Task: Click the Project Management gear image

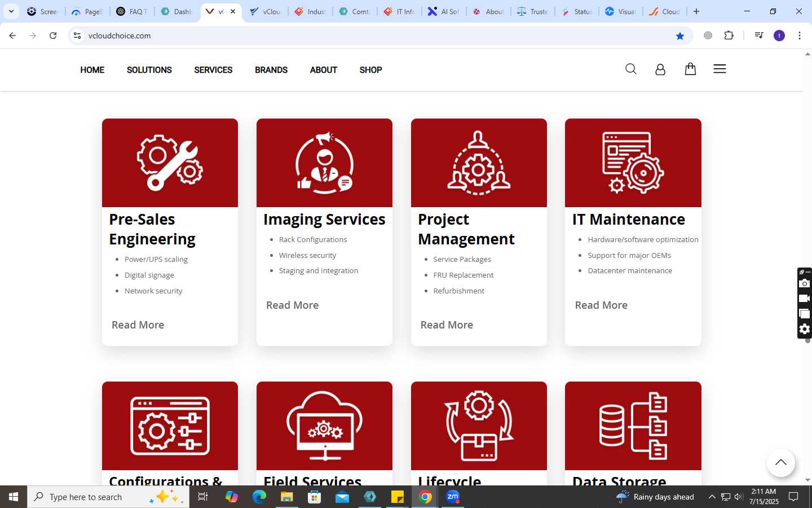Action: pyautogui.click(x=479, y=163)
